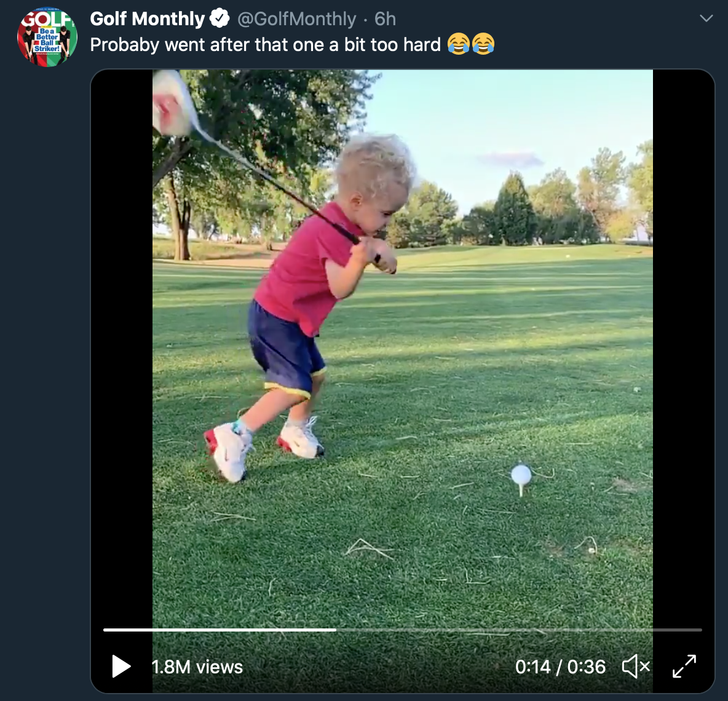The height and width of the screenshot is (701, 728).
Task: Open the tweet options chevron
Action: (x=706, y=18)
